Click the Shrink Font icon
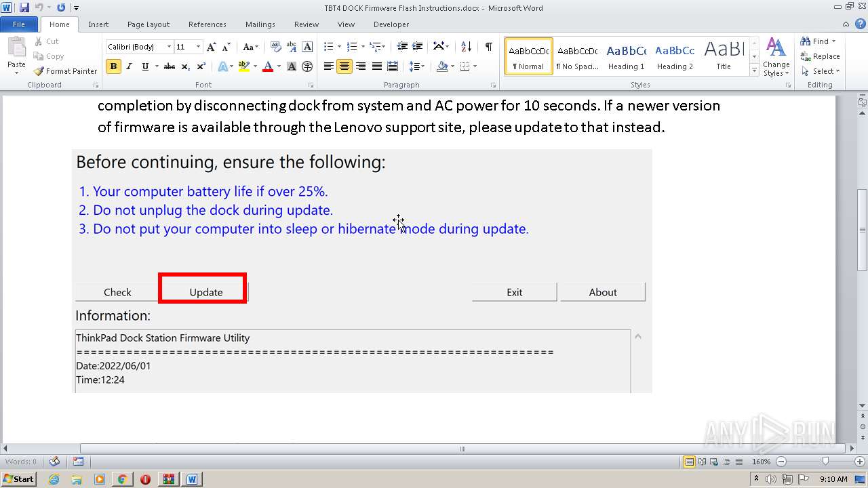This screenshot has height=488, width=868. (x=226, y=47)
